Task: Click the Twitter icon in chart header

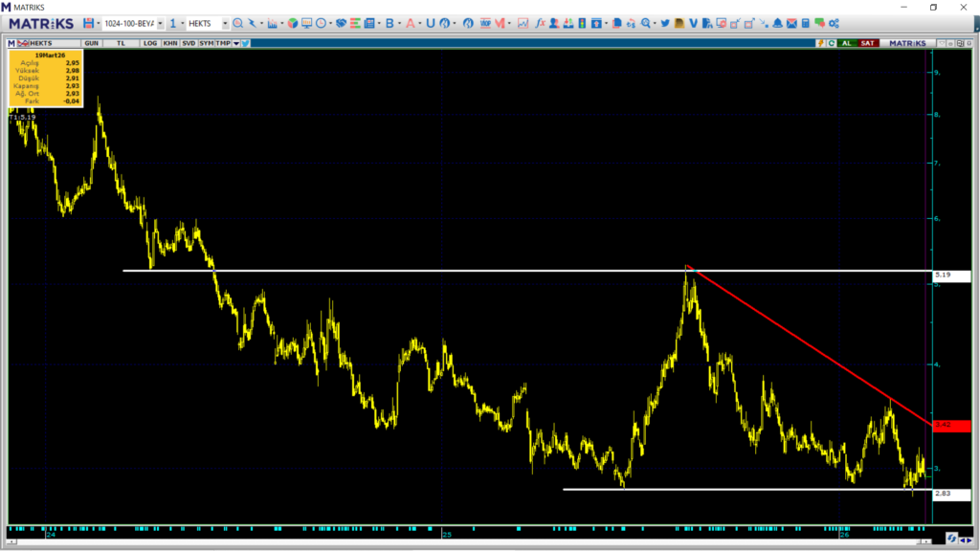Action: tap(246, 43)
